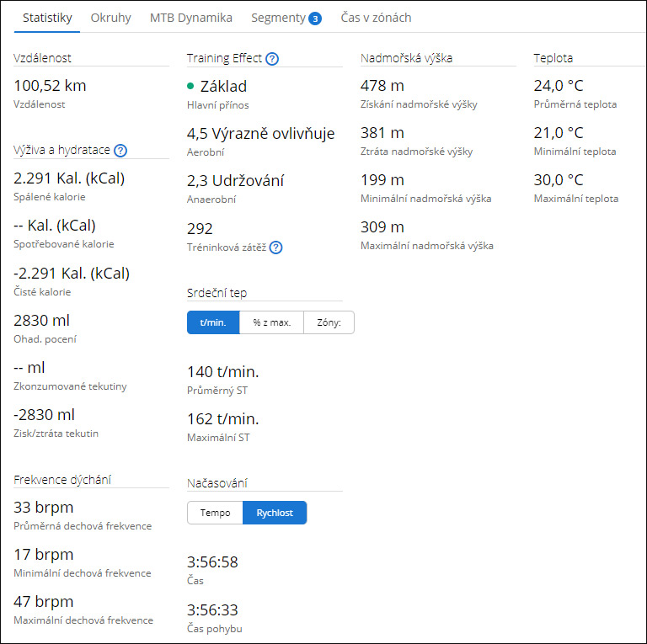
Task: Open the Výživa a hydratace help icon
Action: [120, 151]
